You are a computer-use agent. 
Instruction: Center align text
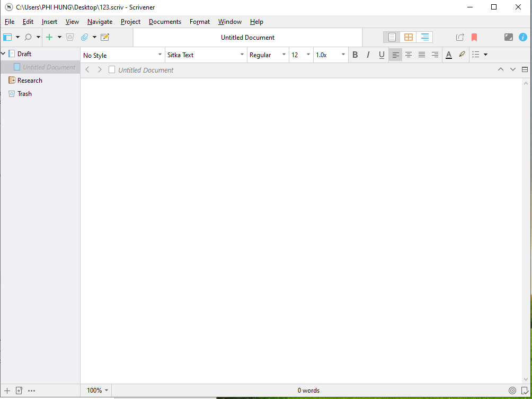[x=409, y=55]
